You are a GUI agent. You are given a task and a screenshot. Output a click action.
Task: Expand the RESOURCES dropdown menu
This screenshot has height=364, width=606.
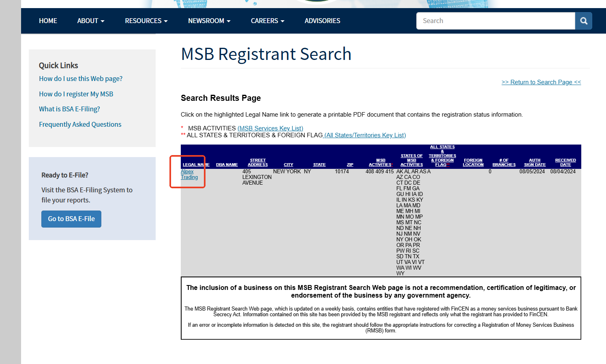[x=146, y=21]
